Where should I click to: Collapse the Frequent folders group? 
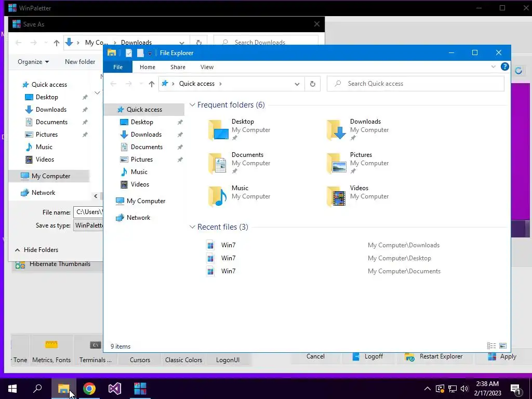pos(192,105)
